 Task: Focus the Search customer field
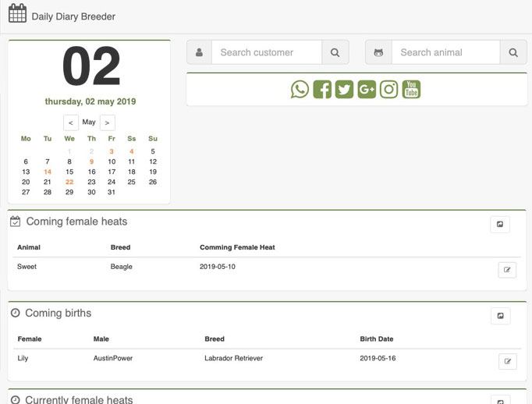coord(267,52)
